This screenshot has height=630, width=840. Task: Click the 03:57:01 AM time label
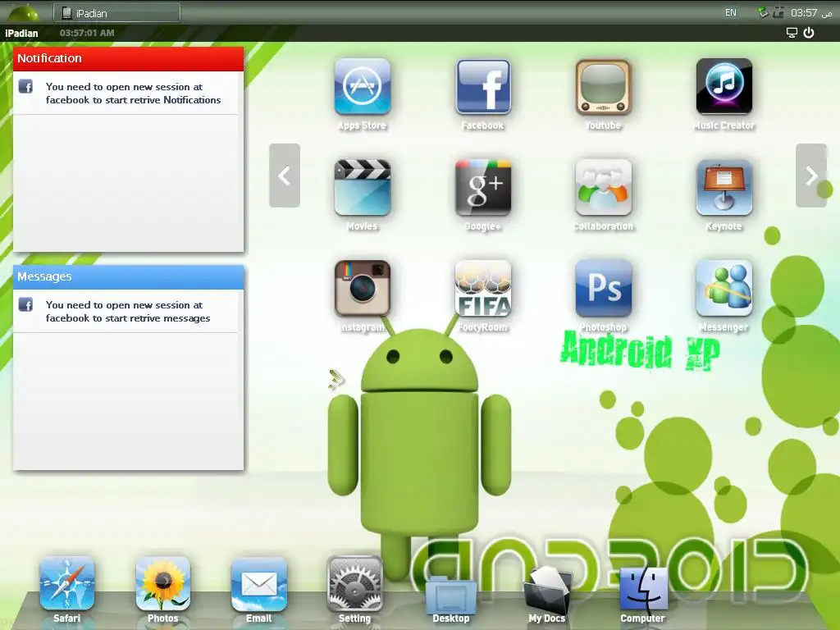[87, 33]
